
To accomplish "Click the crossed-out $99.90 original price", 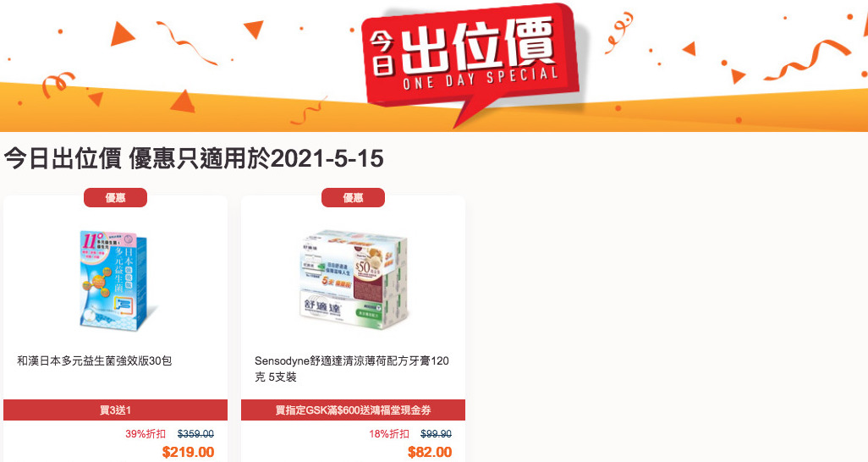I will coord(437,434).
